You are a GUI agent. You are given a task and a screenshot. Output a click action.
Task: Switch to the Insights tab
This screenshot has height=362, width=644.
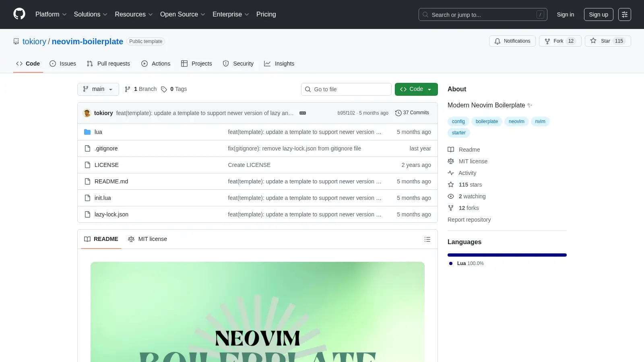coord(279,64)
